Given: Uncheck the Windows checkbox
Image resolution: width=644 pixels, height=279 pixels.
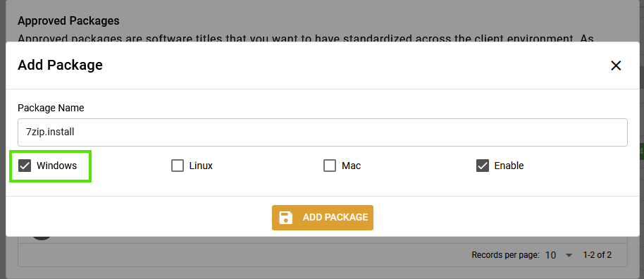Looking at the screenshot, I should 25,166.
